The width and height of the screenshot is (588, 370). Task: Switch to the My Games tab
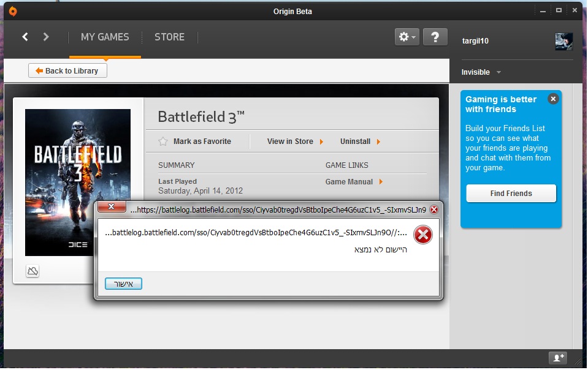point(105,37)
